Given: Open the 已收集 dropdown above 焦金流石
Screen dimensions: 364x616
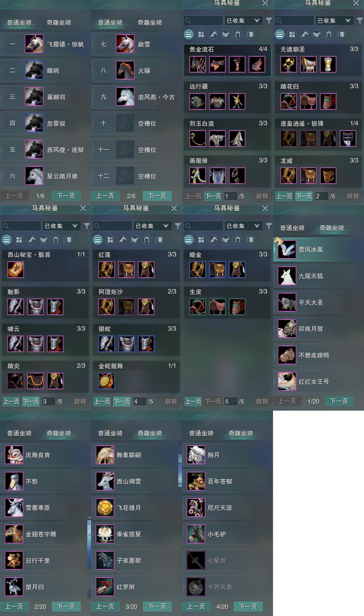Looking at the screenshot, I should [x=243, y=20].
